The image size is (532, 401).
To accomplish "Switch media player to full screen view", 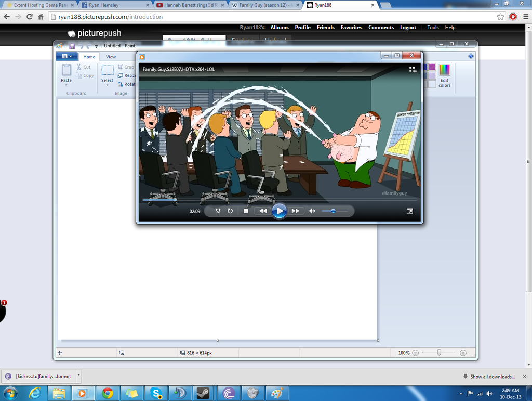I will tap(409, 211).
